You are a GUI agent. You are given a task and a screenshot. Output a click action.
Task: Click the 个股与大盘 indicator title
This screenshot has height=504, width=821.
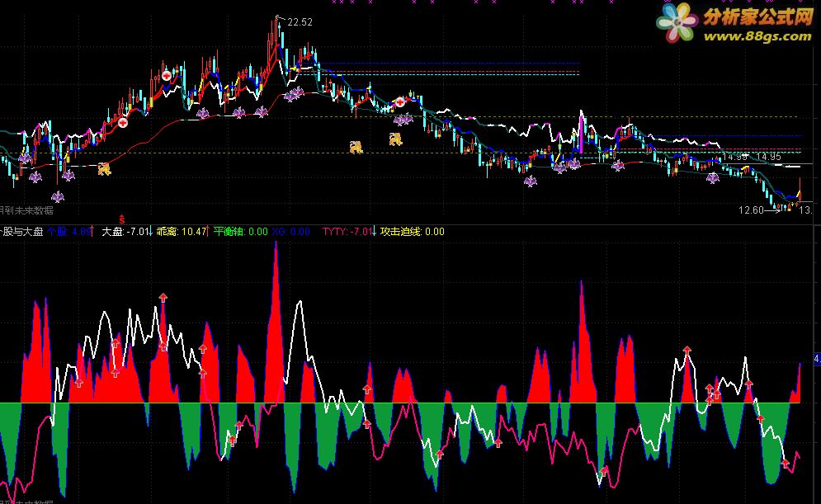tap(21, 231)
